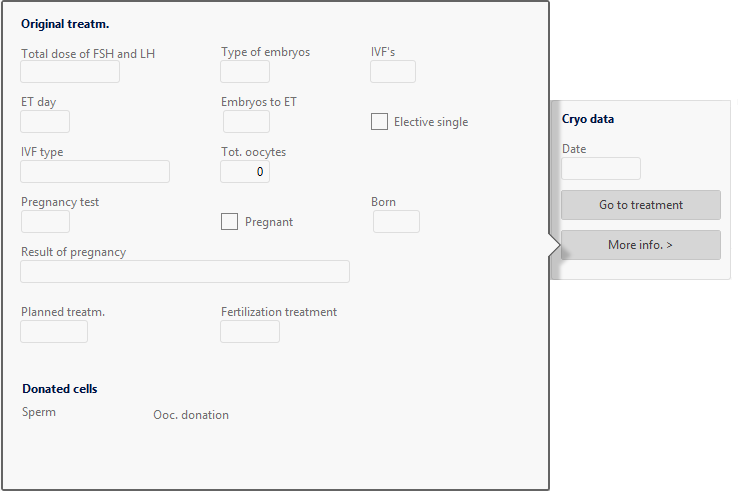Screen dimensions: 738x491
Task: Click the Type of embryos field
Action: point(245,72)
